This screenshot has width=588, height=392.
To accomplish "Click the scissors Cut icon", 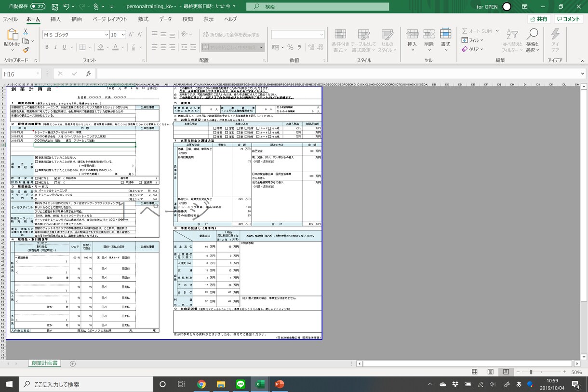I will pyautogui.click(x=26, y=31).
